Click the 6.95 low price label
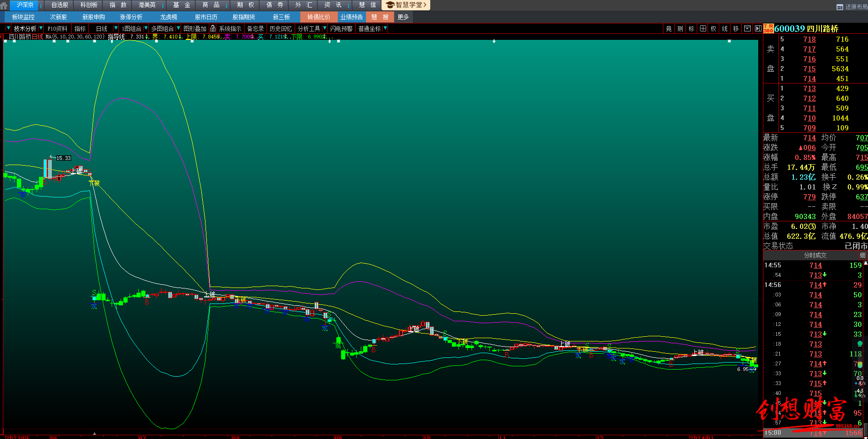 click(743, 369)
